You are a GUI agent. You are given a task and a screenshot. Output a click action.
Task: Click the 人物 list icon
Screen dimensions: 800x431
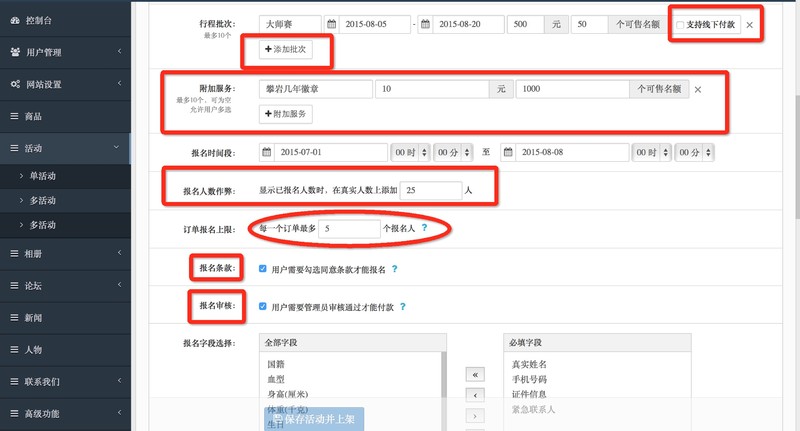[x=14, y=350]
